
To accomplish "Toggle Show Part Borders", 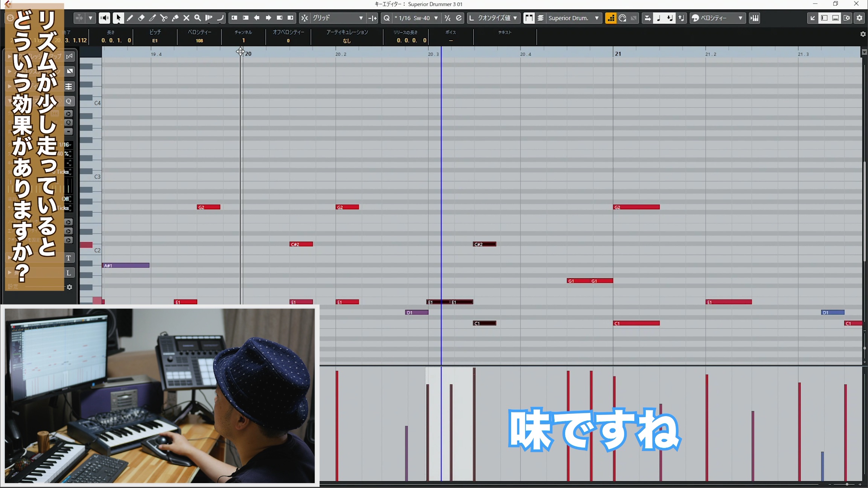I will 529,18.
